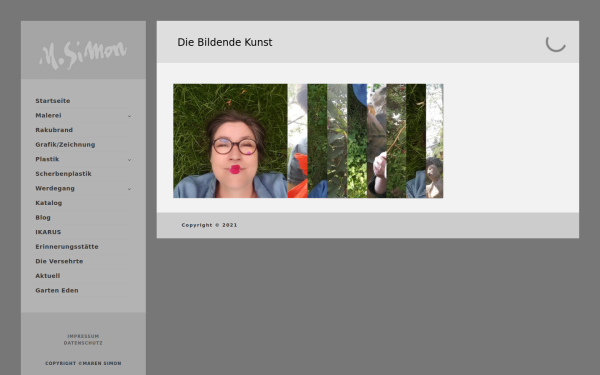The image size is (600, 375).
Task: Click the M. Simon signature logo
Action: tap(83, 54)
